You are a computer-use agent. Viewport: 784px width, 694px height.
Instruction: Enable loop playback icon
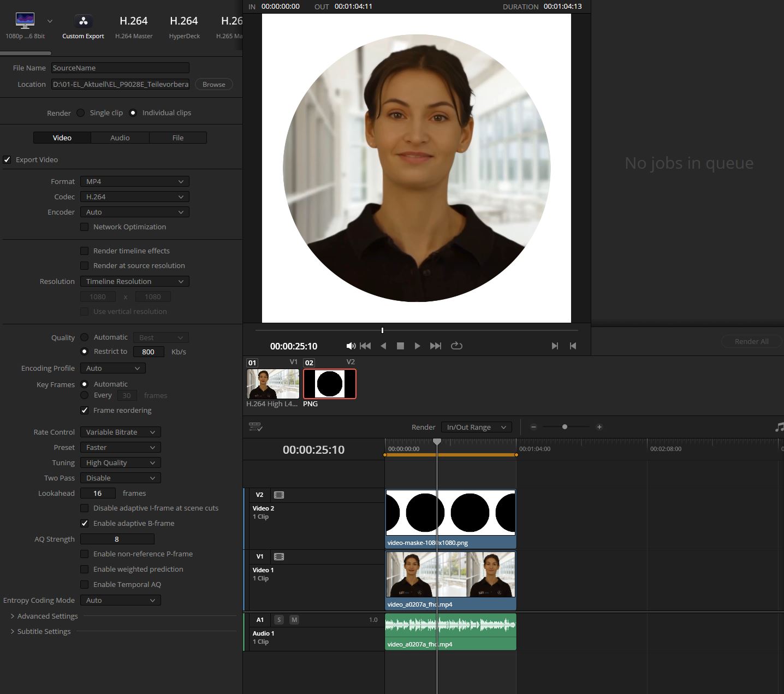[457, 346]
